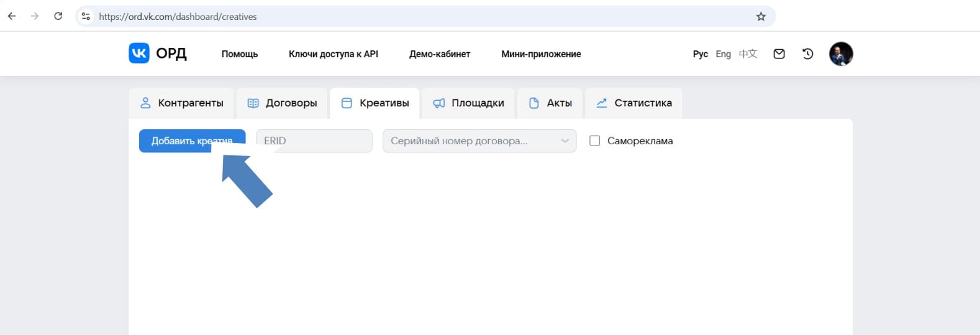
Task: Open the Помощь link
Action: coord(240,54)
